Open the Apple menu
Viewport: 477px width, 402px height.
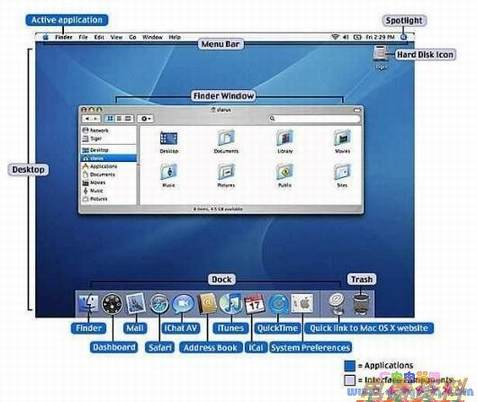(x=46, y=37)
